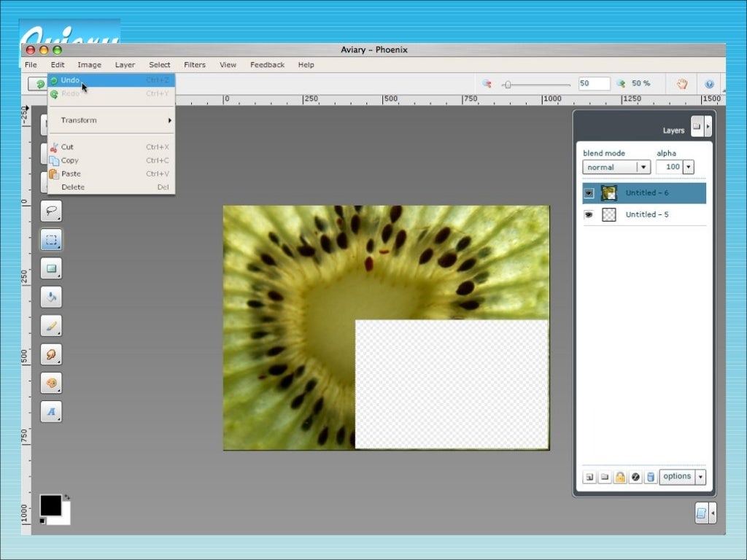Screen dimensions: 747x560
Task: Open the Select menu
Action: 160,65
